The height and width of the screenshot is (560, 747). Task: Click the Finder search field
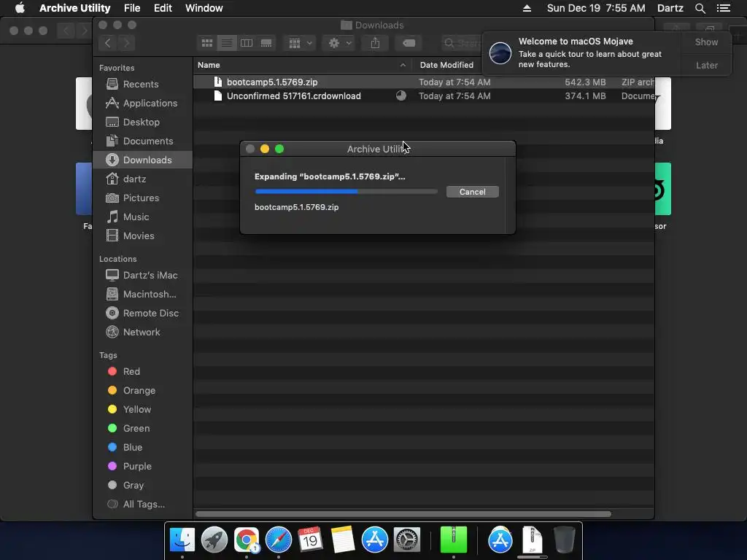tap(462, 43)
